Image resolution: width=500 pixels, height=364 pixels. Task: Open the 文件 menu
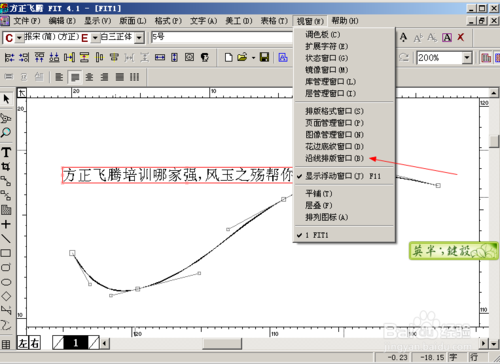(x=27, y=21)
